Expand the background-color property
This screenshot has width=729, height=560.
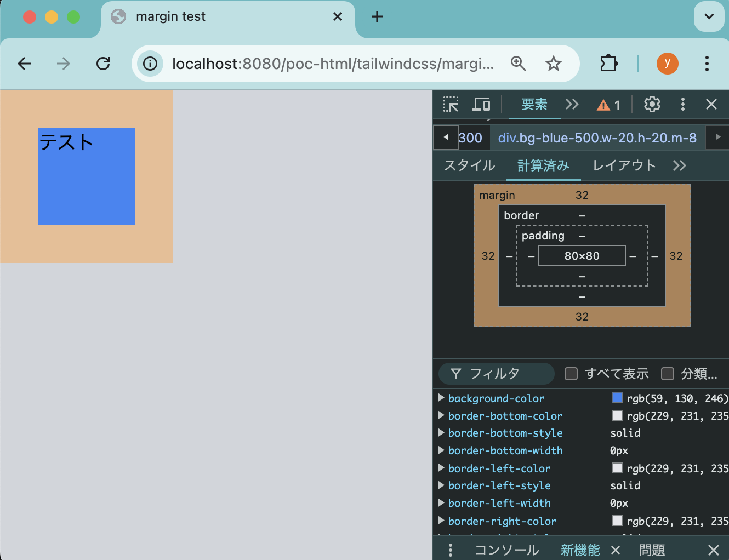click(x=441, y=398)
